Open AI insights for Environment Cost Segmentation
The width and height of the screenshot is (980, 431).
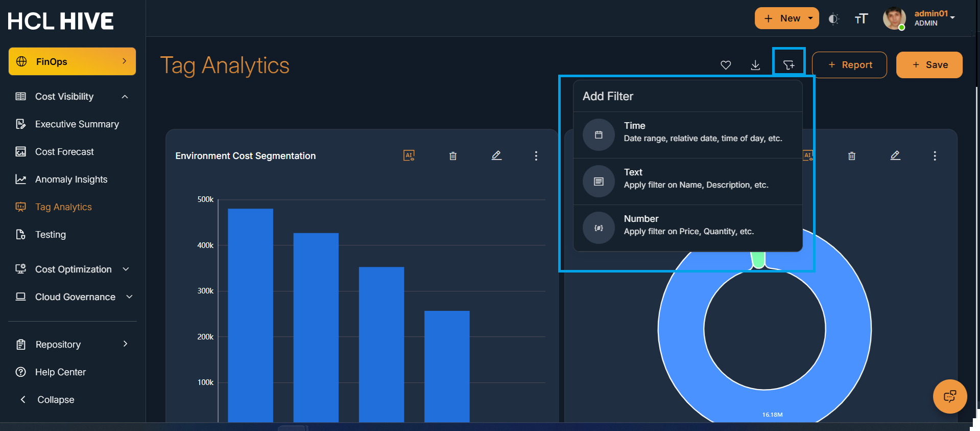click(x=409, y=155)
